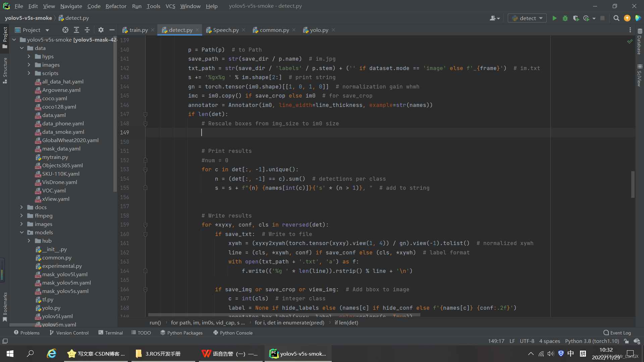Click the green inspection checkmark
The image size is (644, 362).
coord(630,41)
